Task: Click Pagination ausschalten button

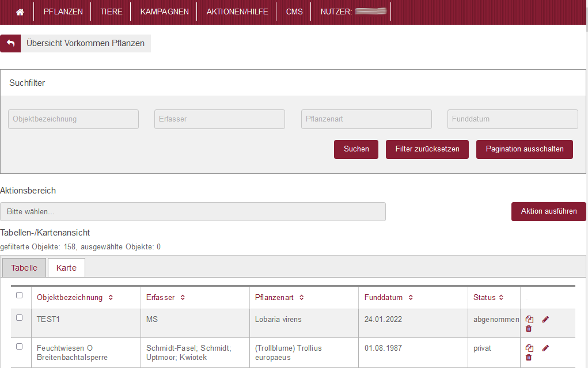Action: click(x=525, y=149)
